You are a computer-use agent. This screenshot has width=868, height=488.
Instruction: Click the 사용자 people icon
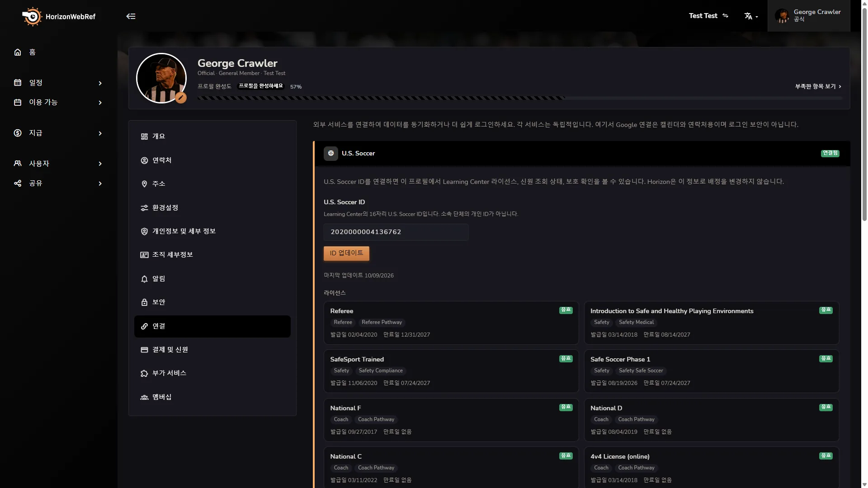[x=18, y=164]
